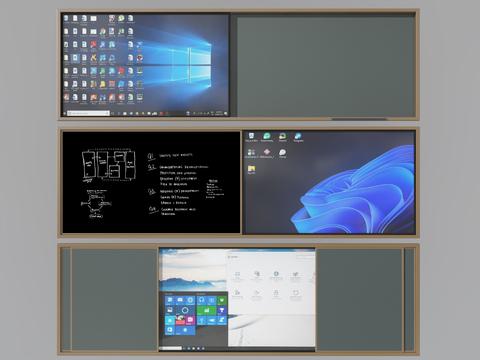This screenshot has width=480, height=360.
Task: Open the Calendar tile in bottom Start menu
Action: (170, 300)
